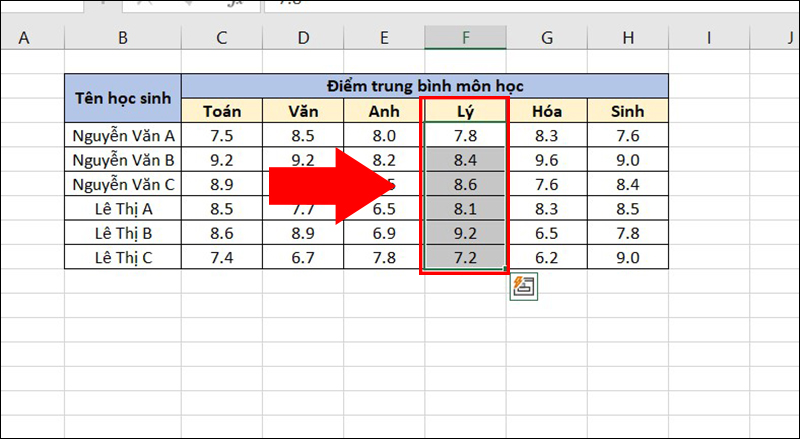Select Nguyễn Văn A's Anh score 8.0
The width and height of the screenshot is (800, 439).
384,135
